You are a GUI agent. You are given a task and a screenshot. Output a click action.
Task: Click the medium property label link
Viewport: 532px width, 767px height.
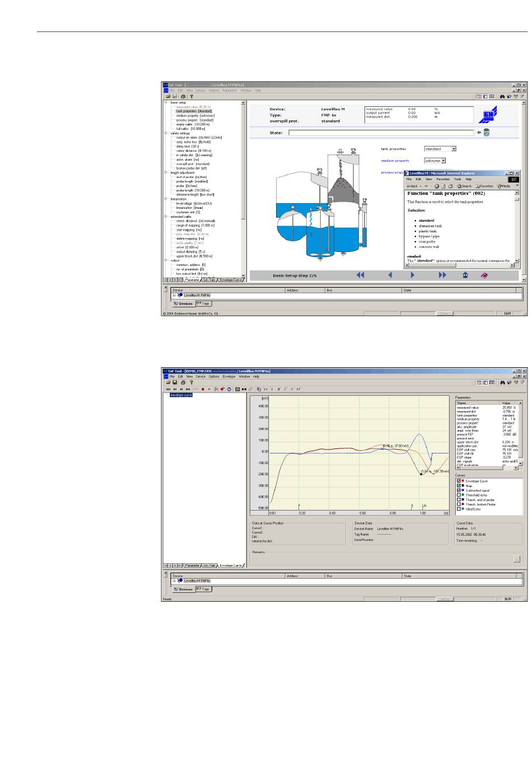(395, 161)
